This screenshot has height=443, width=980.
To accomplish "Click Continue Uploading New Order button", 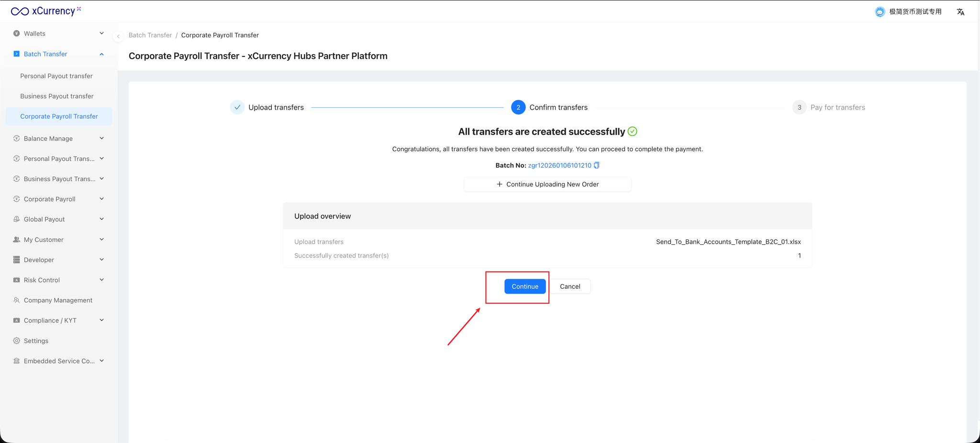I will [x=547, y=184].
